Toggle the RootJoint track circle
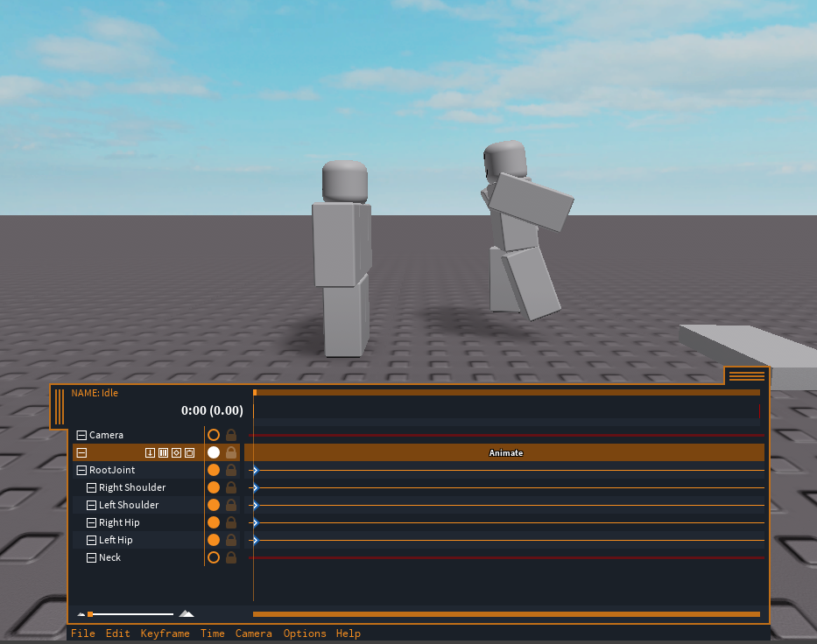 click(x=214, y=470)
